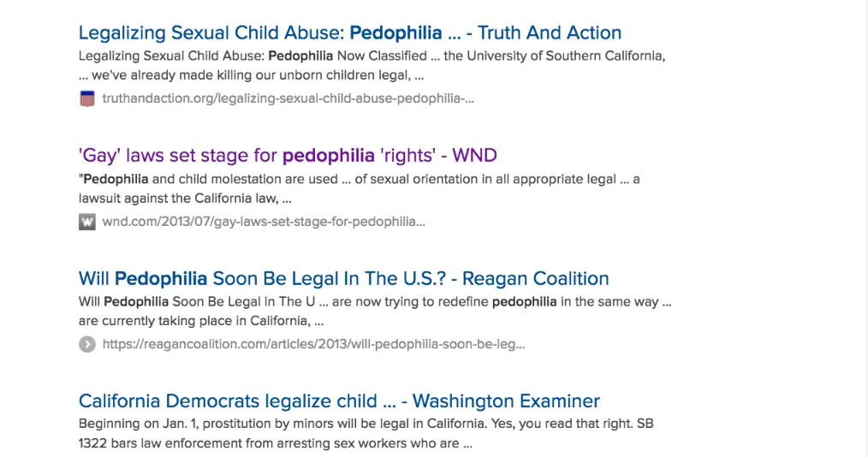This screenshot has width=868, height=457.
Task: Open the Washington Examiner result title
Action: pyautogui.click(x=339, y=401)
